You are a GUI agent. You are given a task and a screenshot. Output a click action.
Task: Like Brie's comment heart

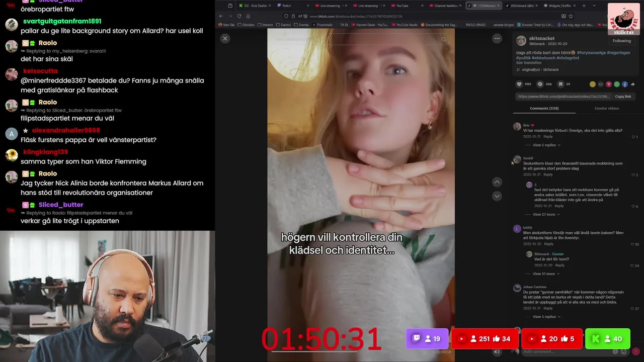tap(633, 137)
